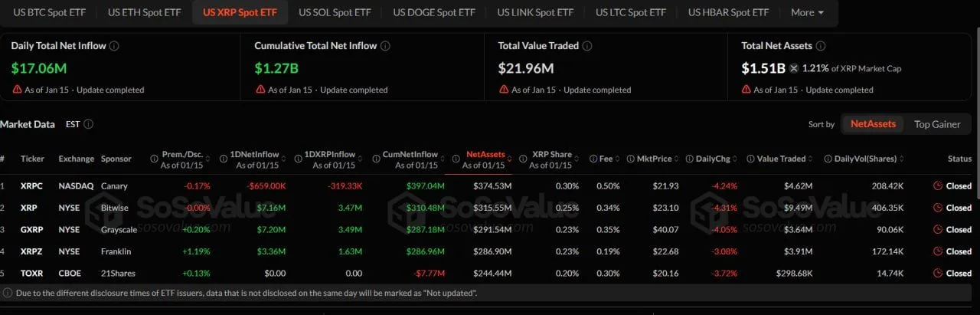The height and width of the screenshot is (315, 980).
Task: Sort by the Value Traded column
Action: tap(781, 159)
